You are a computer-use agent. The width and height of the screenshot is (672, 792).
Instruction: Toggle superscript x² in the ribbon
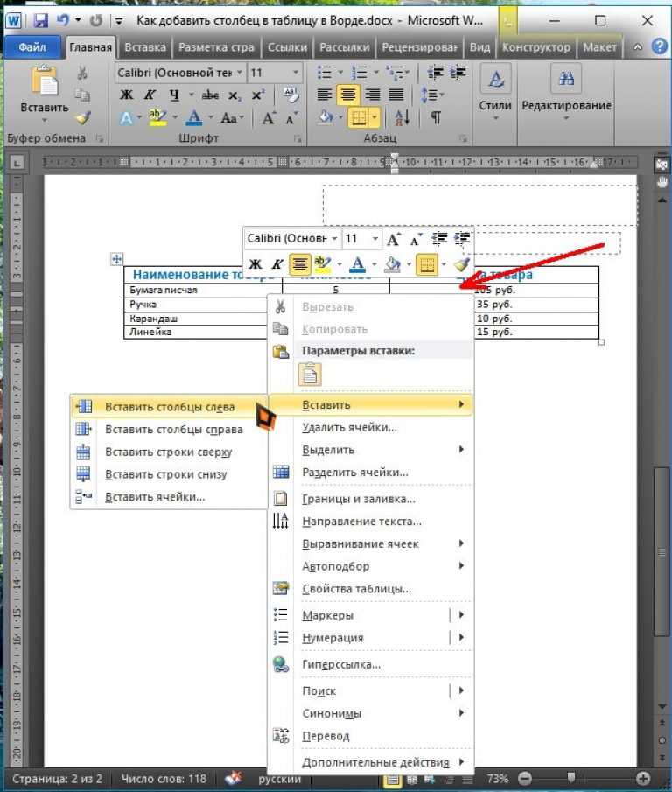click(x=258, y=95)
